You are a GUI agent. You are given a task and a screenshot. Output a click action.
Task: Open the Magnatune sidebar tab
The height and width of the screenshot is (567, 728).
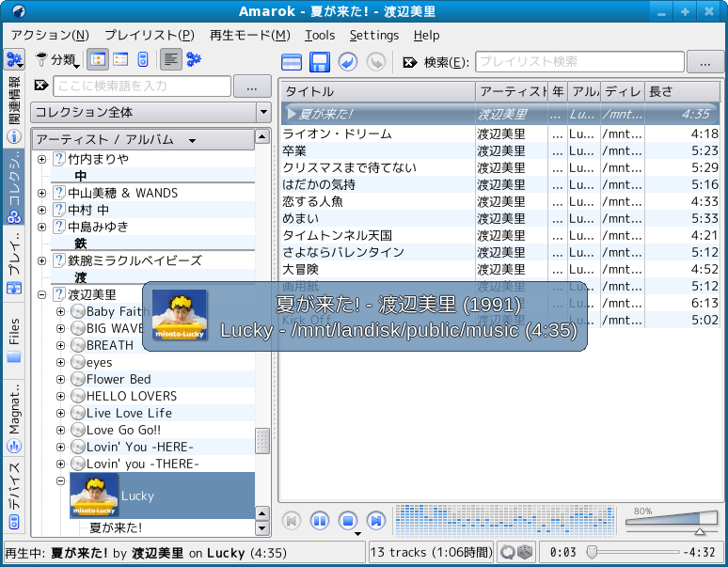[x=14, y=417]
